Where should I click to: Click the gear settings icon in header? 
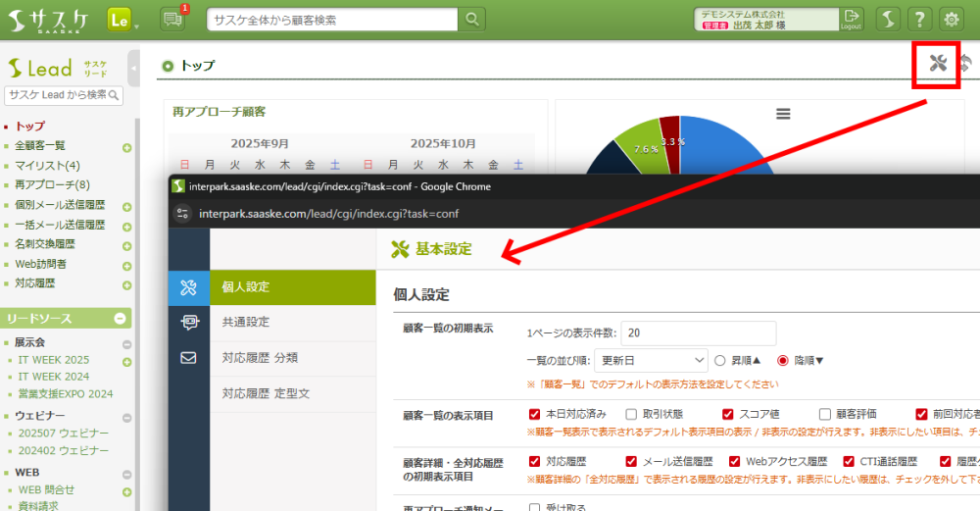[x=951, y=19]
